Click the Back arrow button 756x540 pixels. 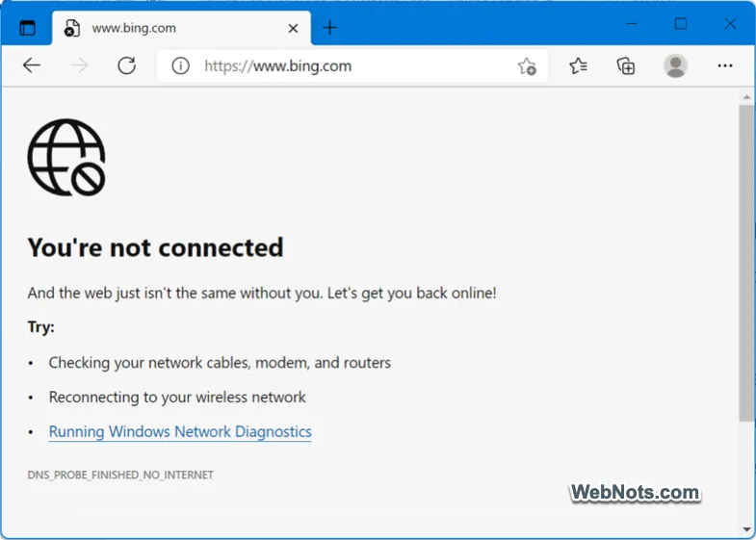[x=32, y=65]
